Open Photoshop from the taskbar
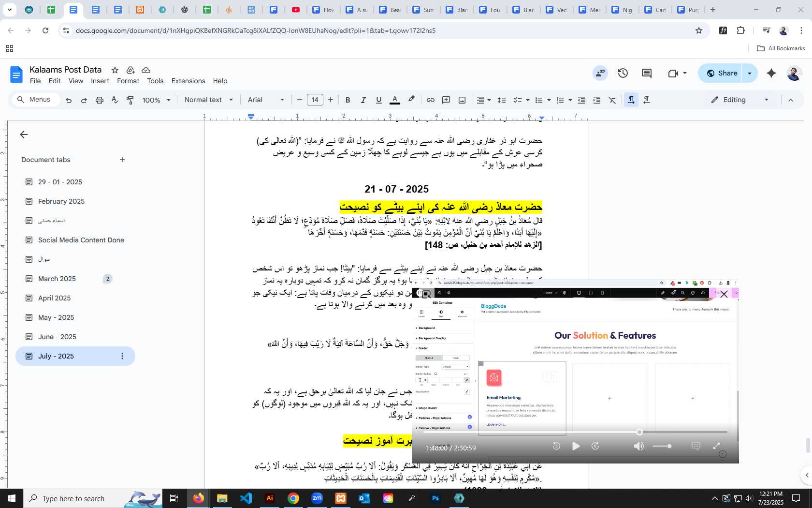The height and width of the screenshot is (508, 812). click(435, 498)
